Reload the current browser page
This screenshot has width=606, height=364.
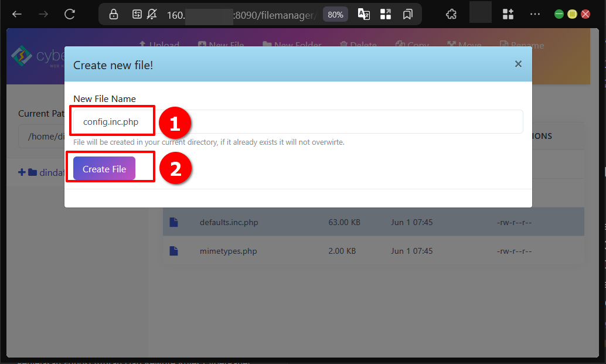point(70,14)
